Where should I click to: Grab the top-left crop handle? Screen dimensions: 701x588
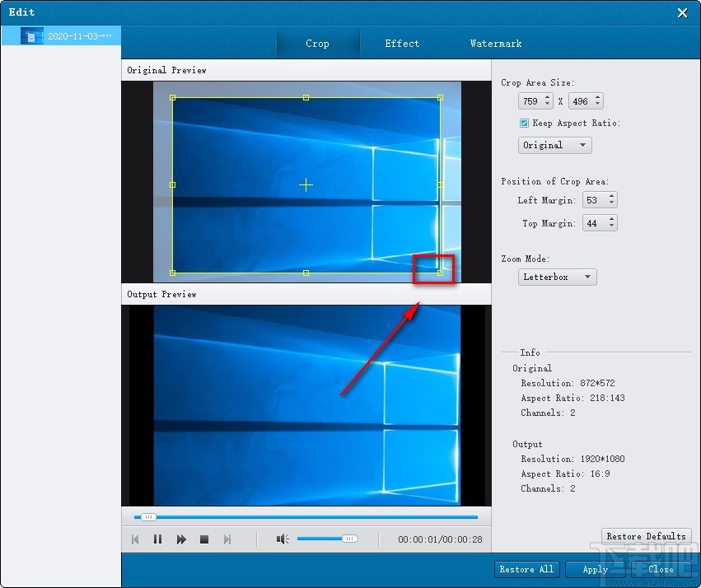pos(172,97)
